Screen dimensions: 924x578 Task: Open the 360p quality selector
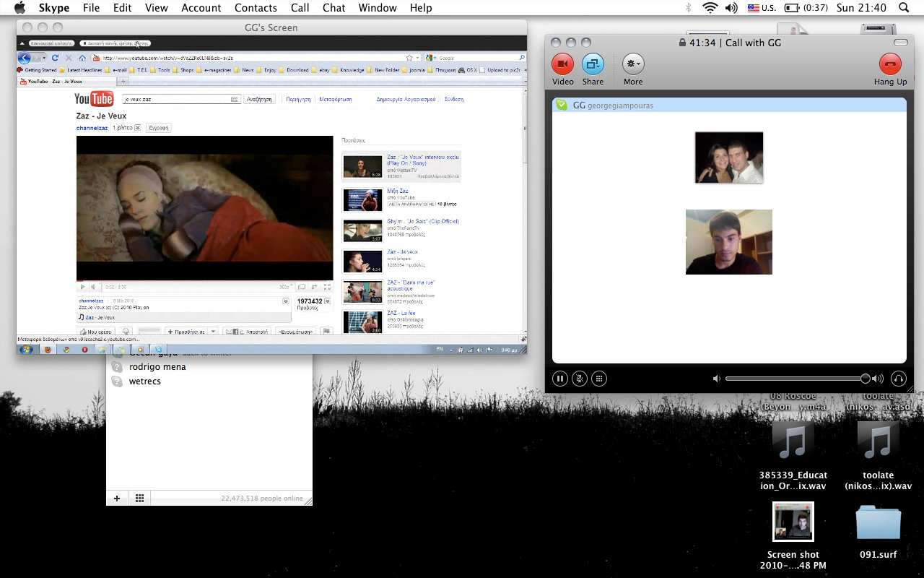[286, 287]
